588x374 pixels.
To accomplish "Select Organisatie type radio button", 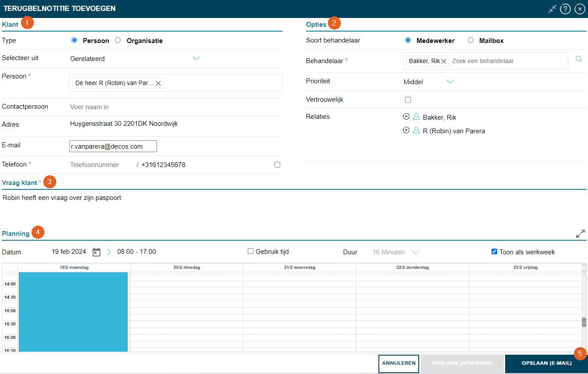I will click(x=118, y=40).
